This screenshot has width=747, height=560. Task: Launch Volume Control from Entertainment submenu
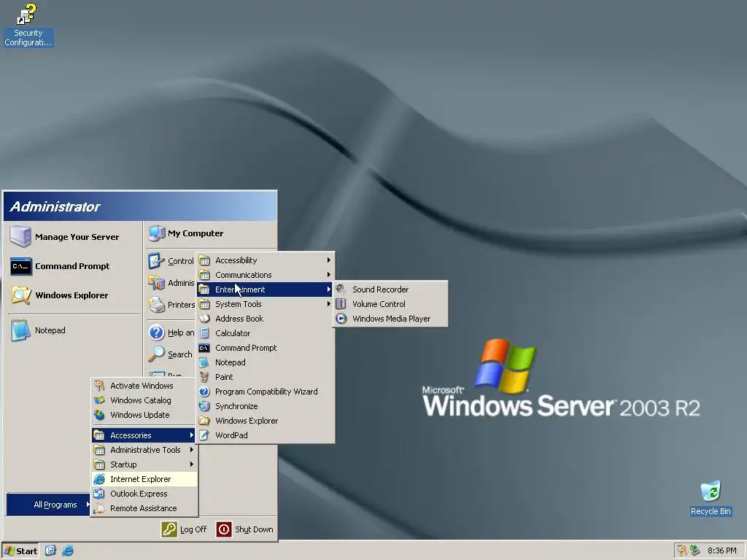[x=390, y=304]
